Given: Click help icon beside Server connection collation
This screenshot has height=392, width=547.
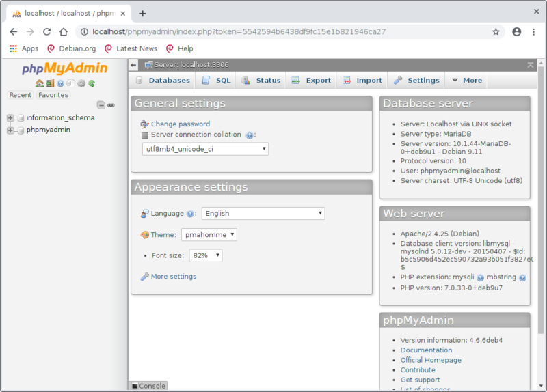Looking at the screenshot, I should tap(250, 135).
